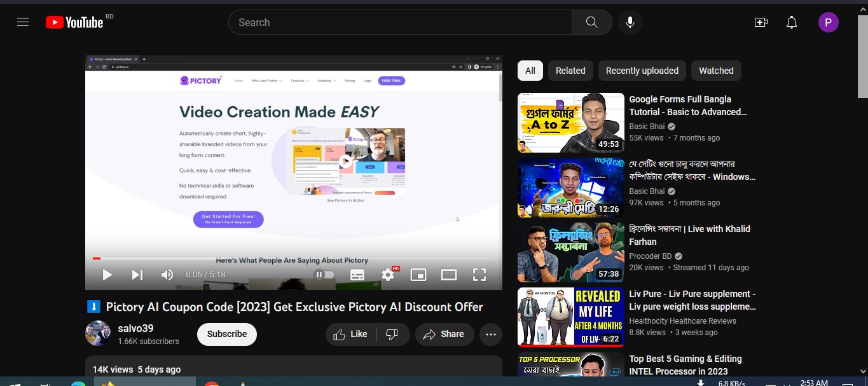Click the search magnifier button
Viewport: 868px width, 386px height.
(592, 22)
